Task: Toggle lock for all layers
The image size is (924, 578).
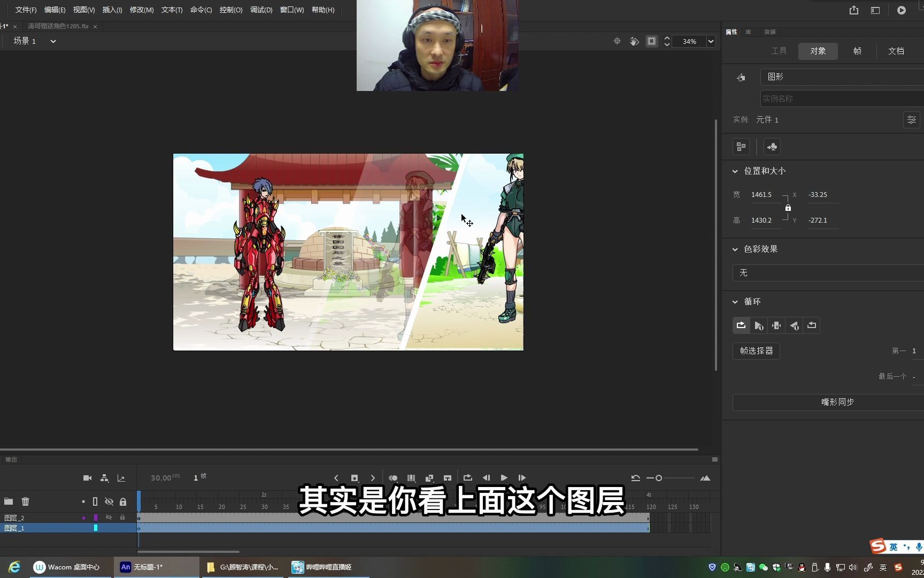Action: click(123, 501)
